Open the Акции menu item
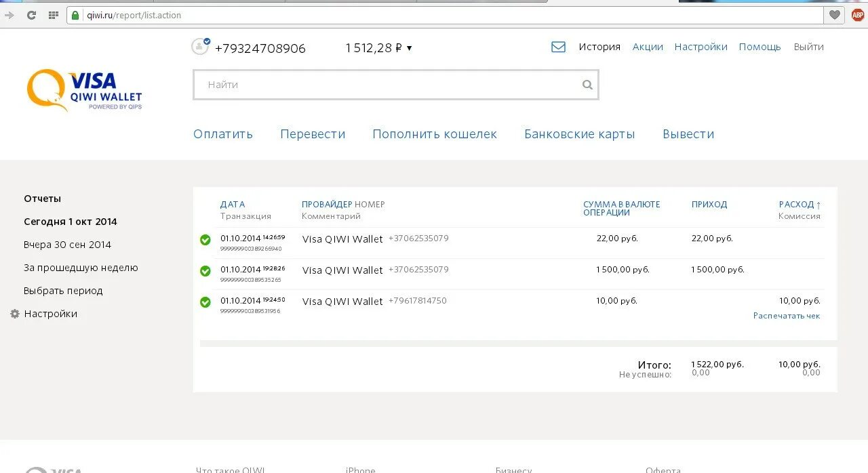 (648, 47)
